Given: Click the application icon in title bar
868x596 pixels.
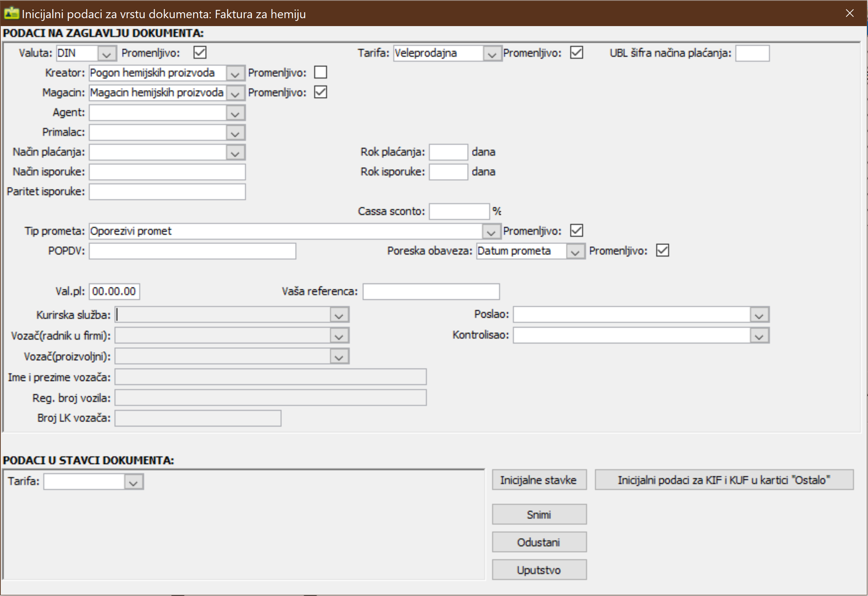Looking at the screenshot, I should [11, 13].
